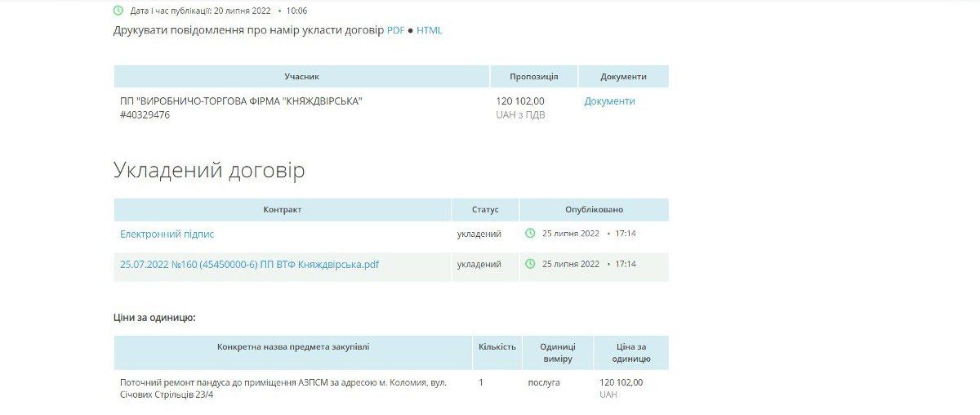Click the Контракт column header
Viewport: 980px width, 415px height.
click(282, 210)
